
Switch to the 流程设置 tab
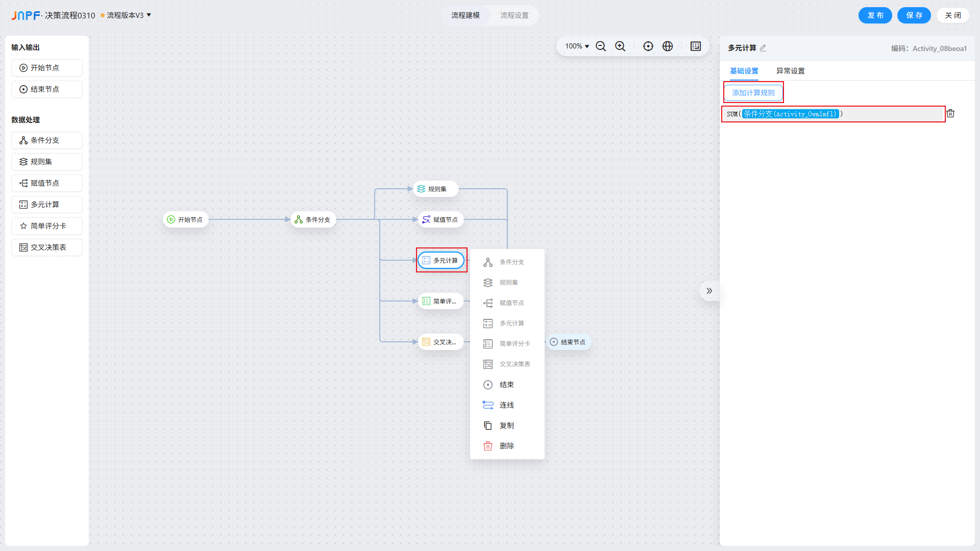(514, 15)
